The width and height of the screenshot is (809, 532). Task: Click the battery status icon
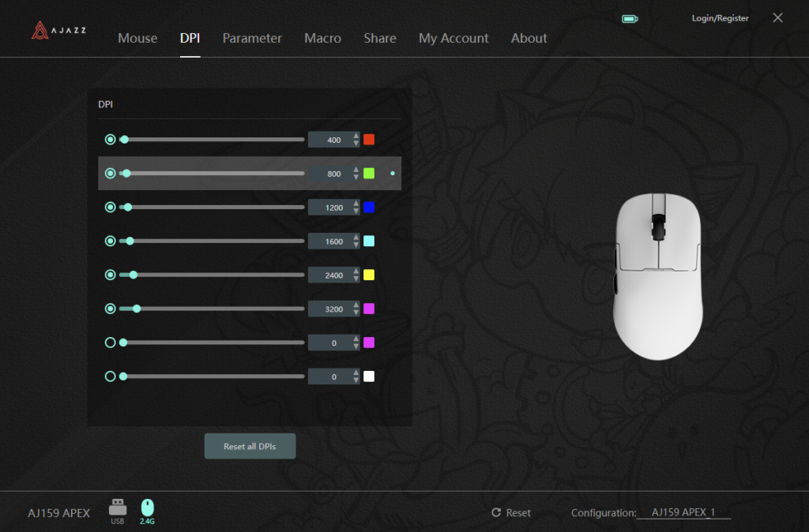630,19
